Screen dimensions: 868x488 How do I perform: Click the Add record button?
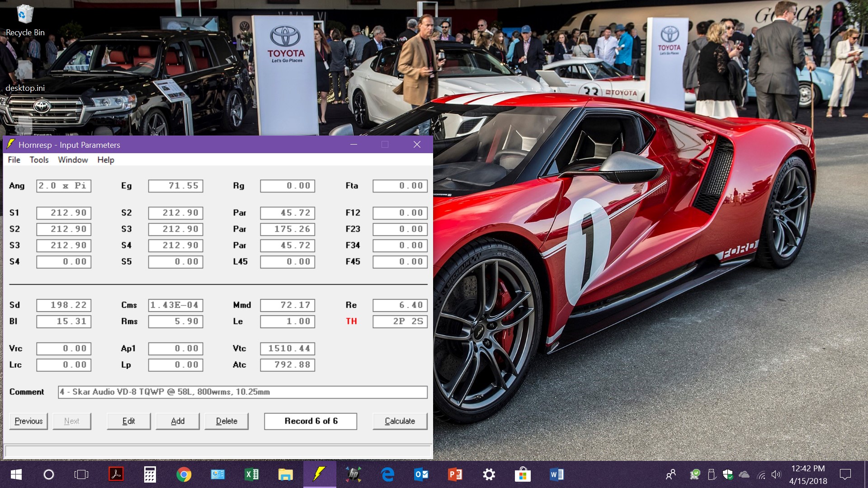point(178,421)
